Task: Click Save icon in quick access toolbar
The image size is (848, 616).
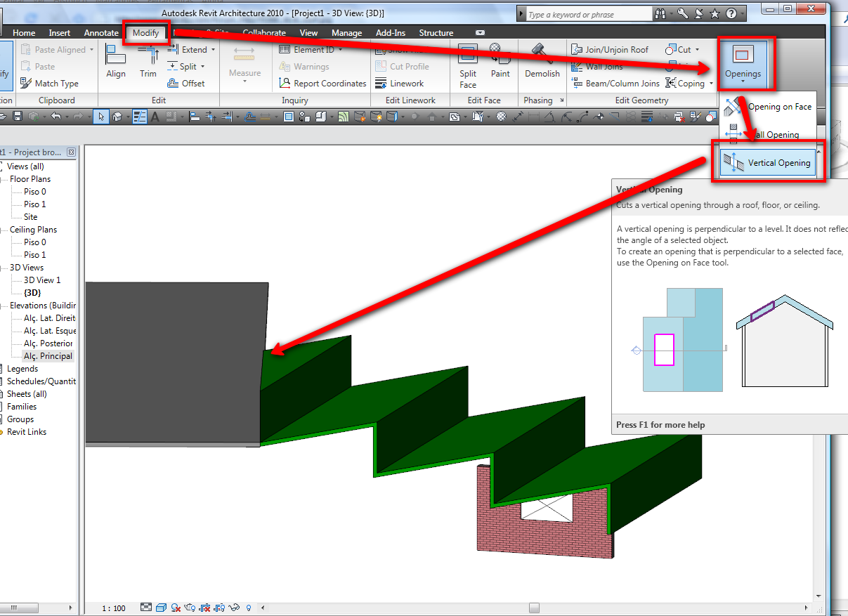Action: [x=18, y=117]
